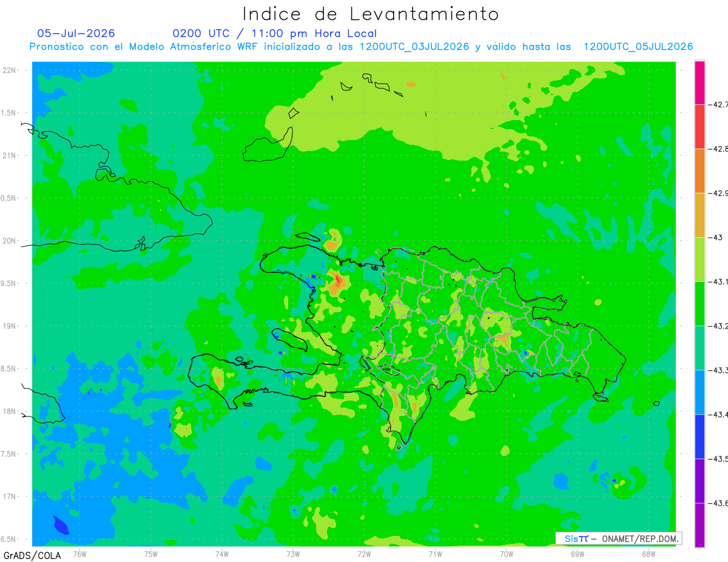Viewport: 728px width, 562px height.
Task: Pick the magenta swatch at the legend top
Action: pyautogui.click(x=699, y=82)
